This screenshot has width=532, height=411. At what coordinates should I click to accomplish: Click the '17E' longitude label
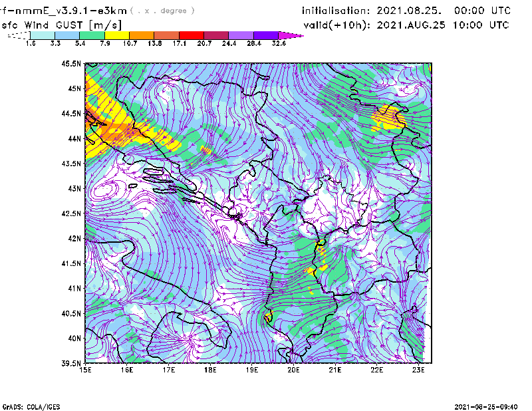[x=169, y=370]
